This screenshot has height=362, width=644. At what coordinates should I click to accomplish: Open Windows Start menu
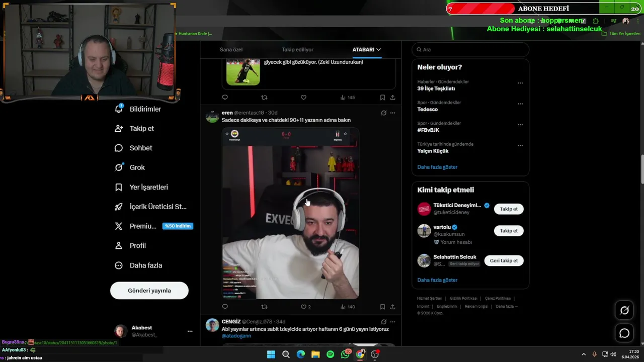[x=271, y=354]
